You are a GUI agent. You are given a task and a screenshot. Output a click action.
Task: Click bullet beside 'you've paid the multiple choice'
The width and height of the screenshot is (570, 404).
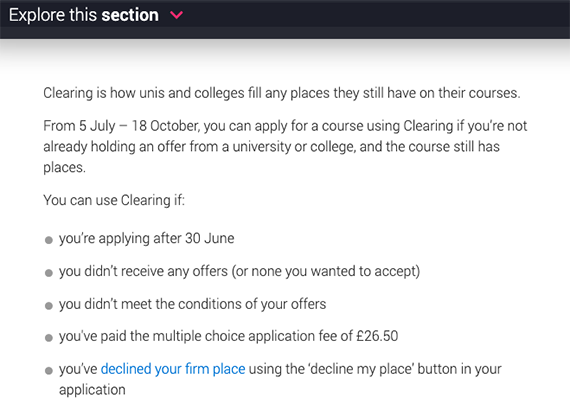click(x=49, y=338)
